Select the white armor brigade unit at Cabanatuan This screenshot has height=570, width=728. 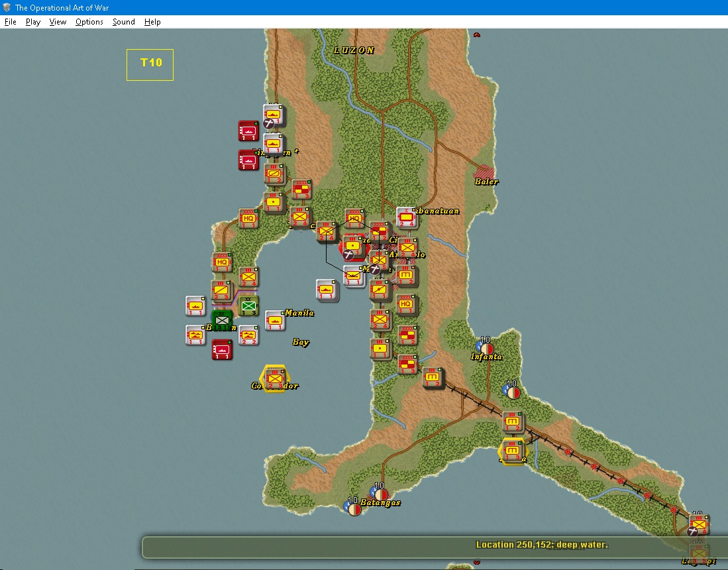click(407, 217)
